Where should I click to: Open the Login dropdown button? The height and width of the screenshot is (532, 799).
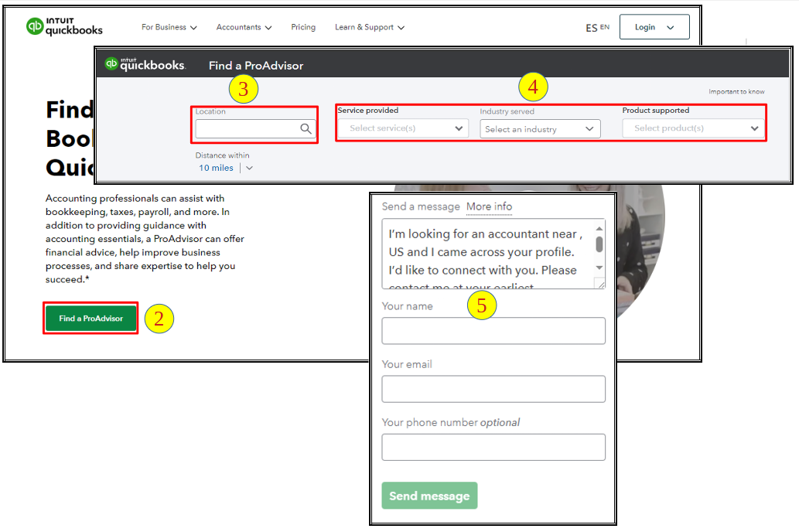654,27
